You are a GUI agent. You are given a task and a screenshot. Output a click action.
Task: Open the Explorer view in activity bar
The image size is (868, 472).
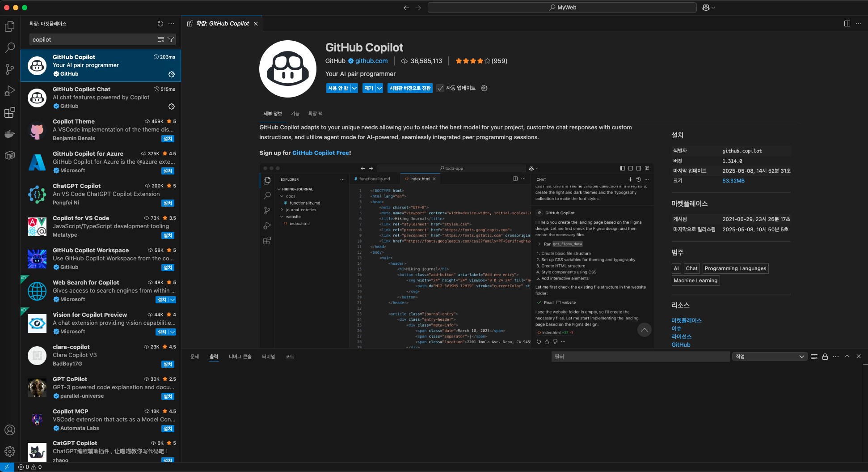[10, 26]
